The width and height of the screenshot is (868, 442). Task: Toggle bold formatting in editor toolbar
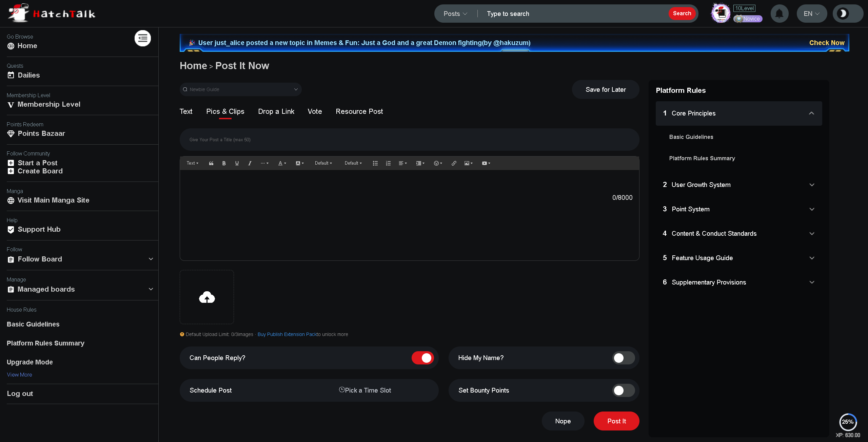[224, 163]
